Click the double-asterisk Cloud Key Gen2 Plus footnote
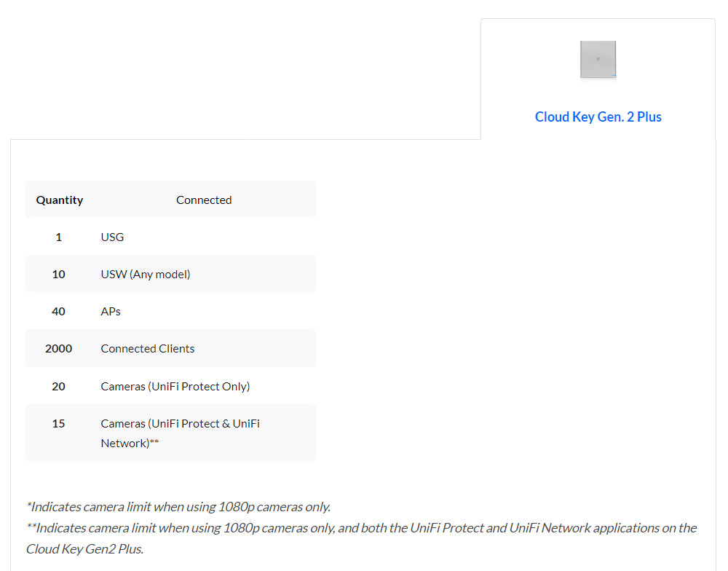728x571 pixels. [361, 538]
